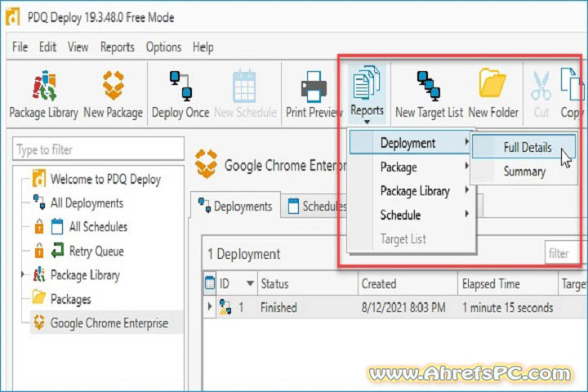Open the Edit menu

tap(47, 47)
